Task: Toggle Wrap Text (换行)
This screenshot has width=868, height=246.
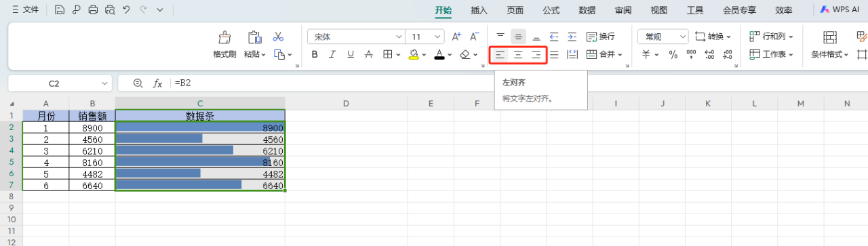Action: pyautogui.click(x=600, y=37)
